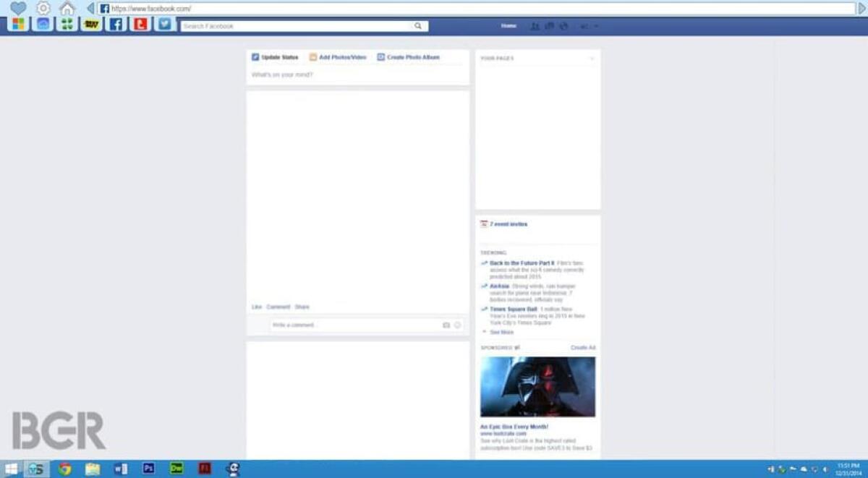Open the messages icon

(550, 26)
